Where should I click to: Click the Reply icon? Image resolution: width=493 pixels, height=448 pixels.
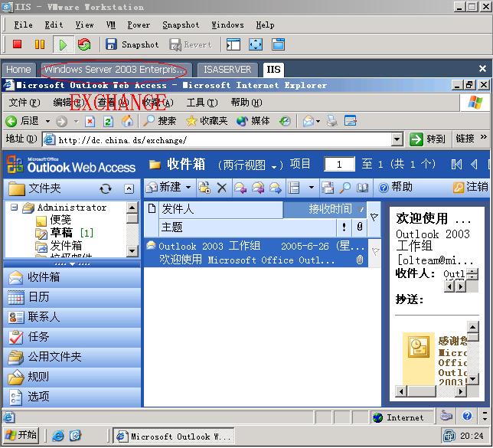(x=240, y=188)
